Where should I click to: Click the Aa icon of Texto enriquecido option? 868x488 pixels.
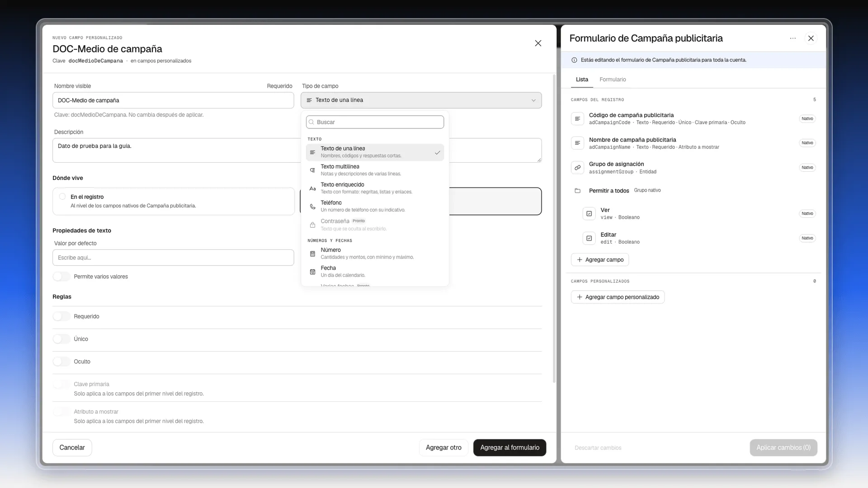click(312, 188)
